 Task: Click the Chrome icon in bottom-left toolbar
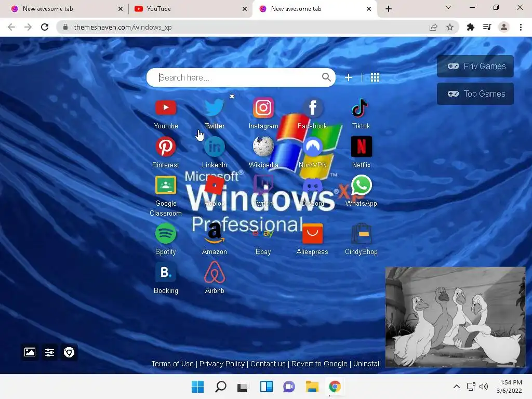coord(69,352)
